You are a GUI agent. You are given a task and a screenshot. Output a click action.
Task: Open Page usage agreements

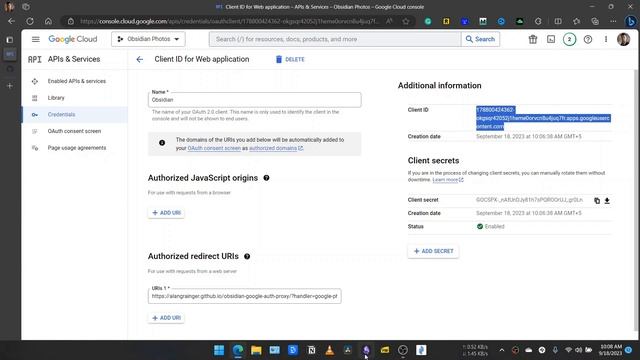[77, 148]
